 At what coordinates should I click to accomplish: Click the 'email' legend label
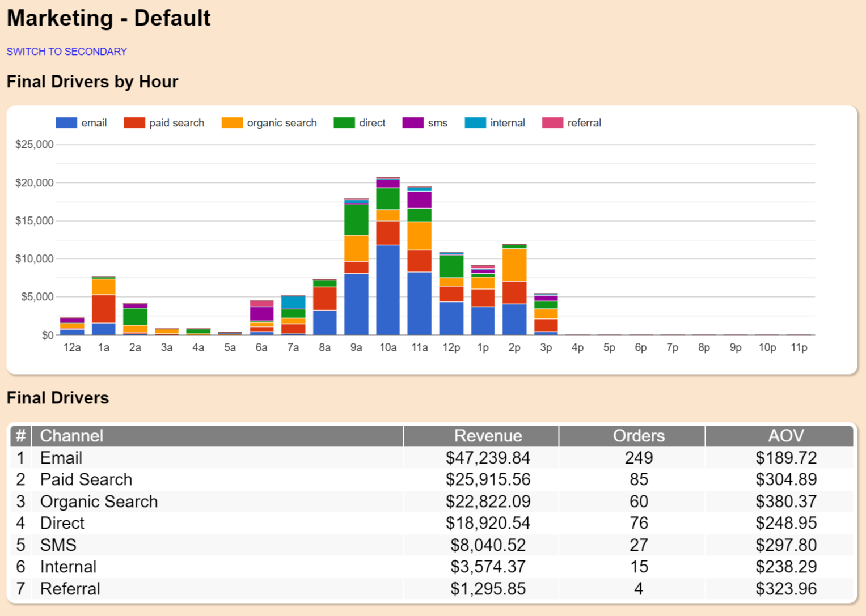94,123
